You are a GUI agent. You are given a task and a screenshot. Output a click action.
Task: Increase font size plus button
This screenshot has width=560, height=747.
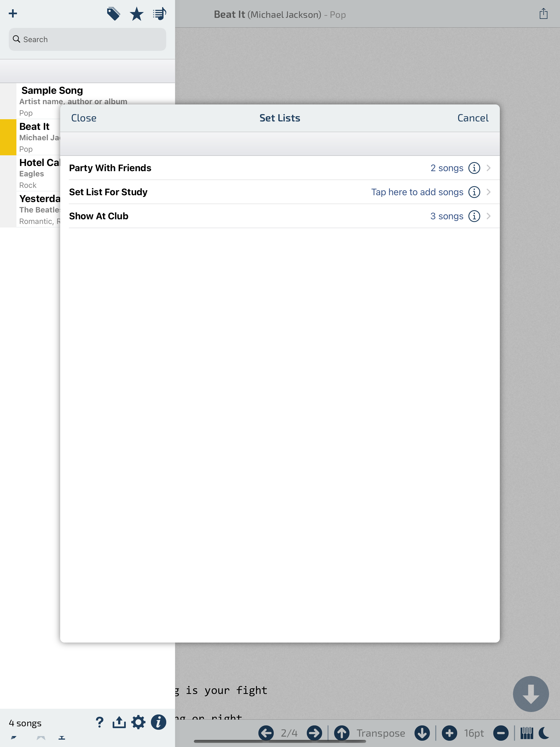[x=449, y=733]
